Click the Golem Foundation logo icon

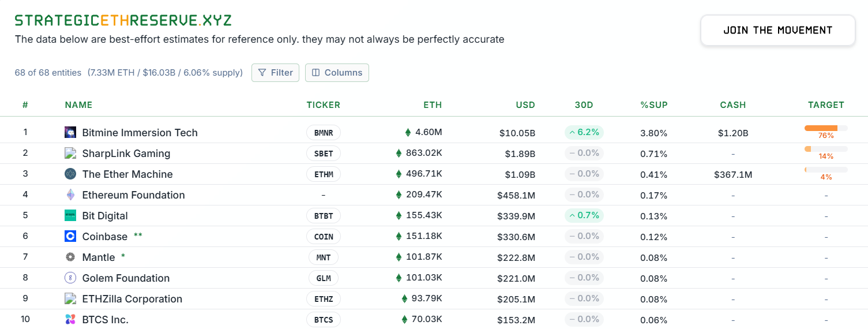click(x=70, y=278)
